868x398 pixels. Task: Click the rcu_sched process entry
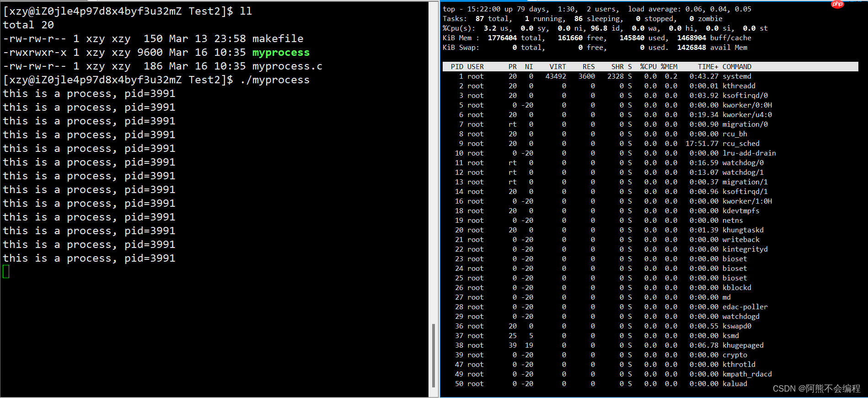pos(740,144)
